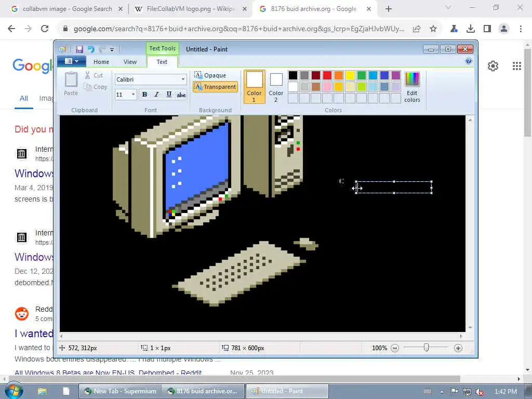
Task: Undo the last action in Paint
Action: pos(90,49)
